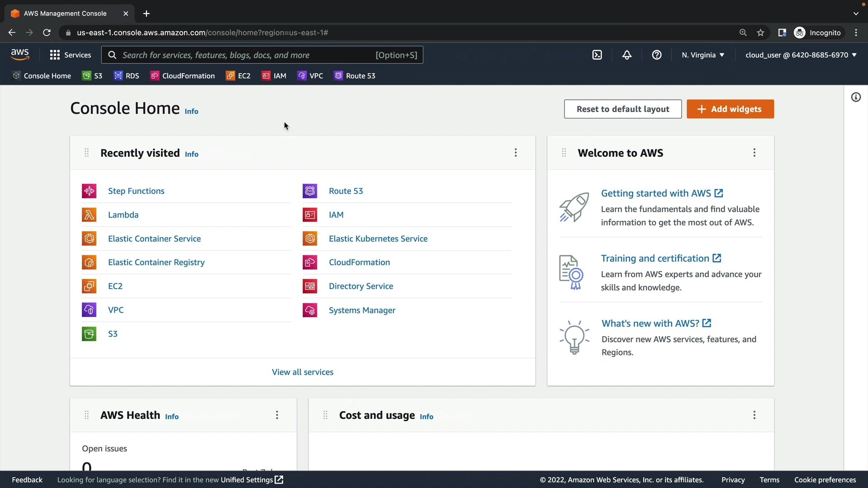This screenshot has height=488, width=868.
Task: Click the AWS logo
Action: coord(20,54)
